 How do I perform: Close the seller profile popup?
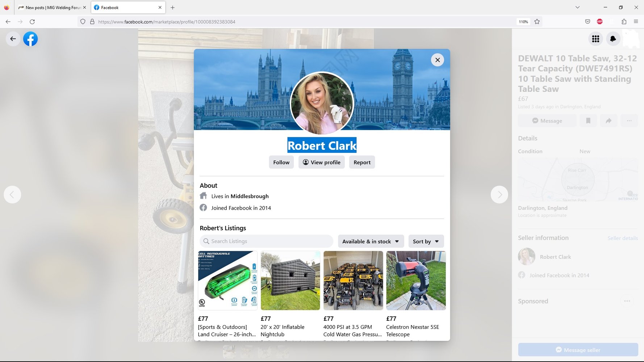pyautogui.click(x=438, y=60)
